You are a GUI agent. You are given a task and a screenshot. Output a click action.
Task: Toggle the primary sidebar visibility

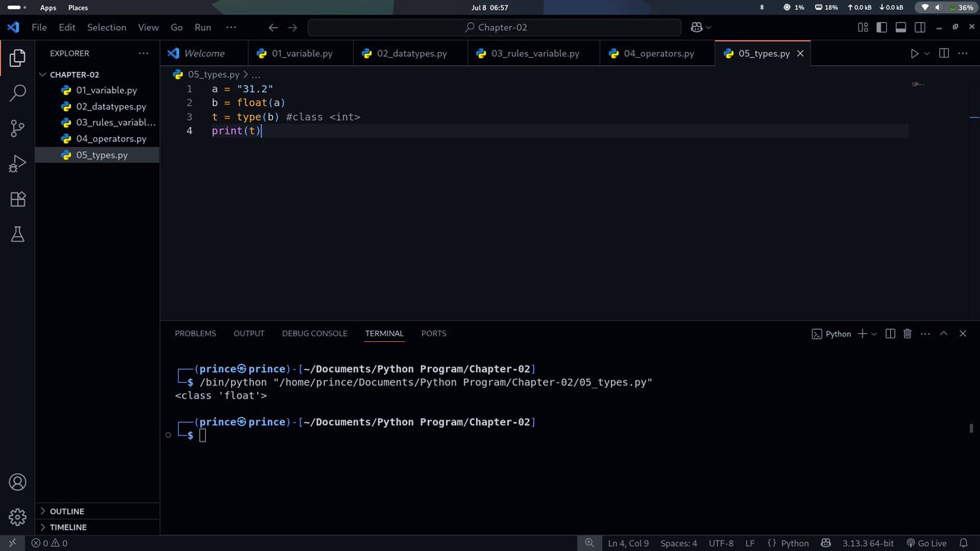880,26
